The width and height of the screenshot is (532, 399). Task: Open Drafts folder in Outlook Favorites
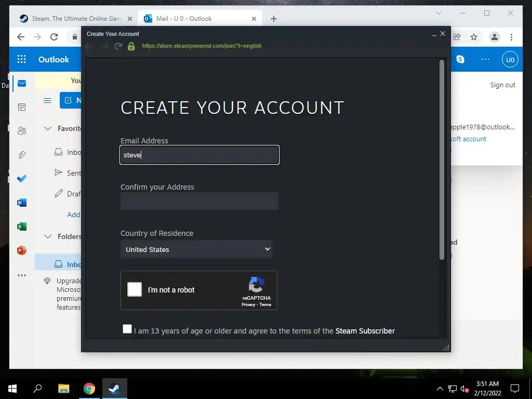click(67, 194)
